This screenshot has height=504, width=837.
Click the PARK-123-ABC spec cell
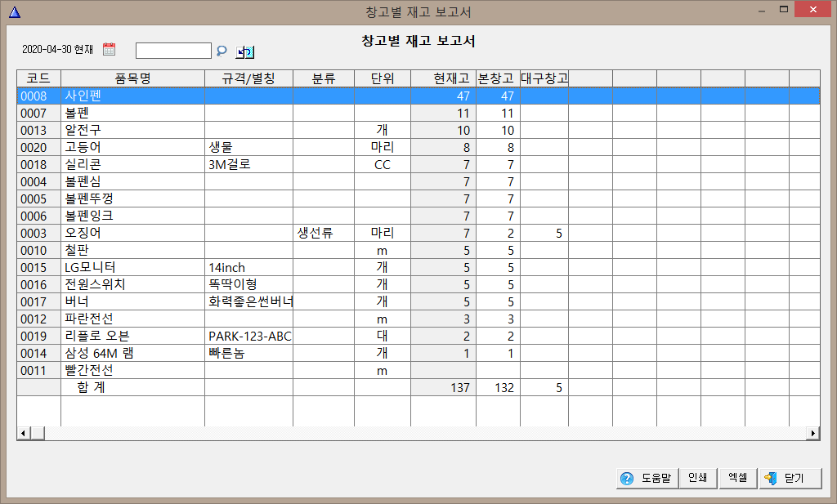coord(248,336)
